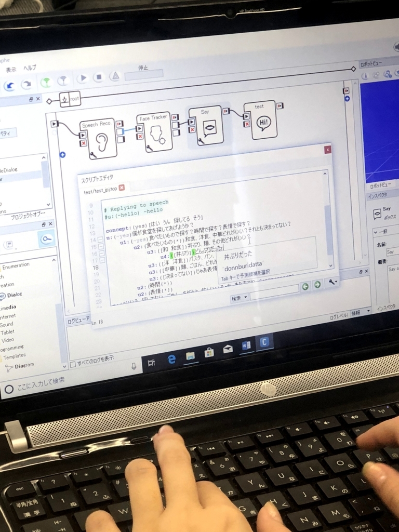
Task: Click the test box red X stop input
Action: coord(247,124)
